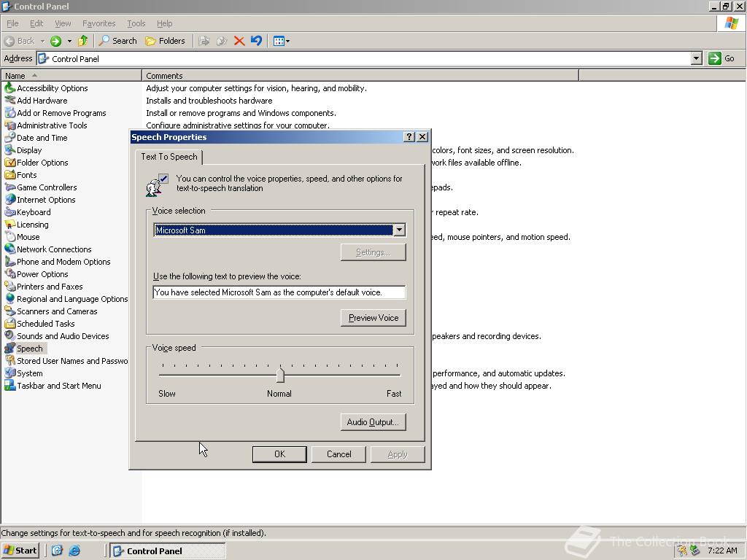
Task: Select the Phone and Modem Options icon
Action: pyautogui.click(x=10, y=262)
